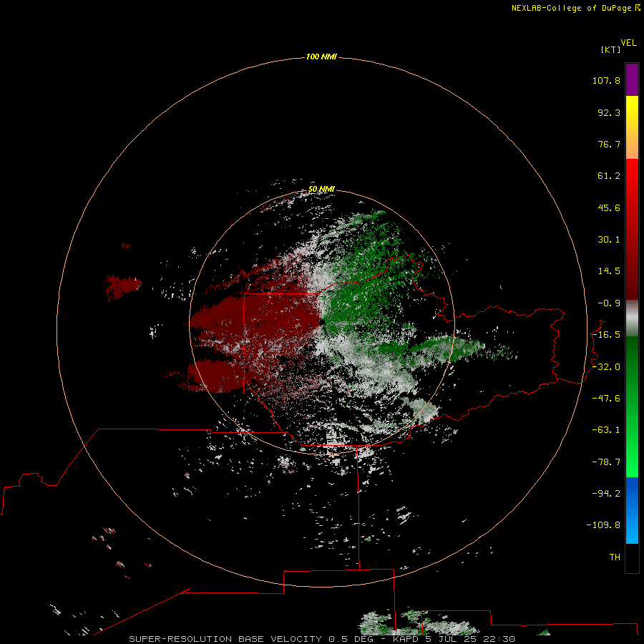This screenshot has height=644, width=644.
Task: Click the 100 NMI range ring label
Action: pos(321,57)
